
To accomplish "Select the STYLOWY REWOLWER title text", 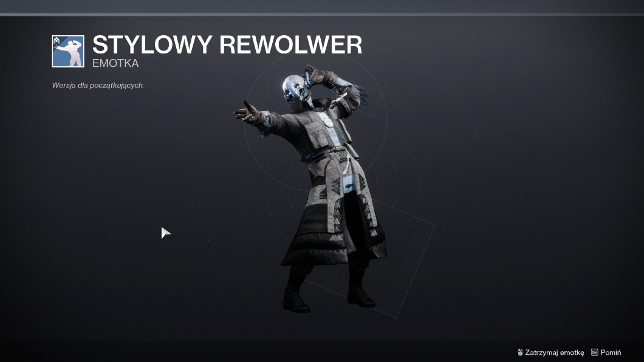I will [227, 44].
